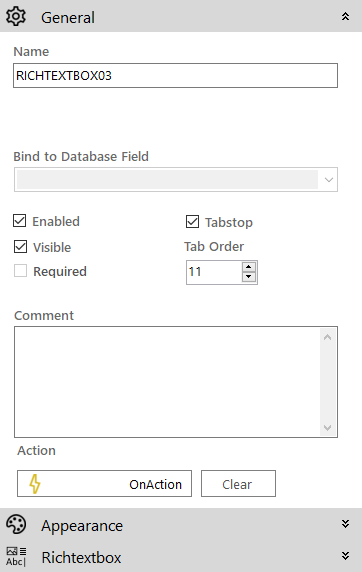Expand the Richtextbox section chevron
Image resolution: width=362 pixels, height=572 pixels.
tap(345, 556)
